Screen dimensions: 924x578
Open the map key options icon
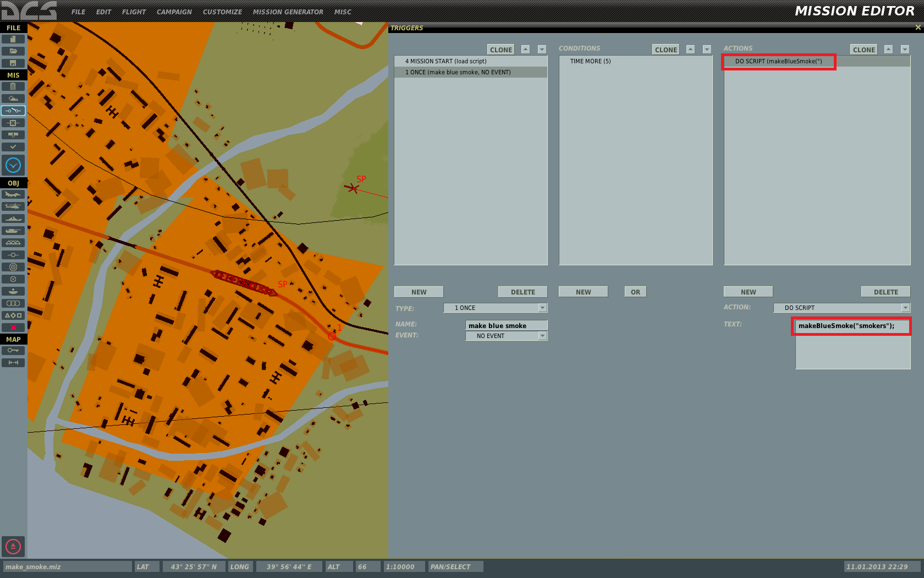click(x=13, y=351)
